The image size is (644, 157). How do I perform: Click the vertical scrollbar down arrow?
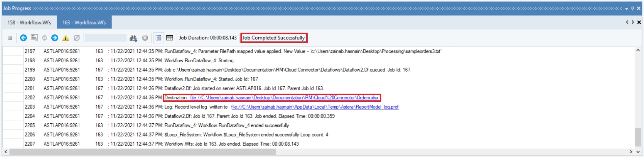[x=638, y=152]
